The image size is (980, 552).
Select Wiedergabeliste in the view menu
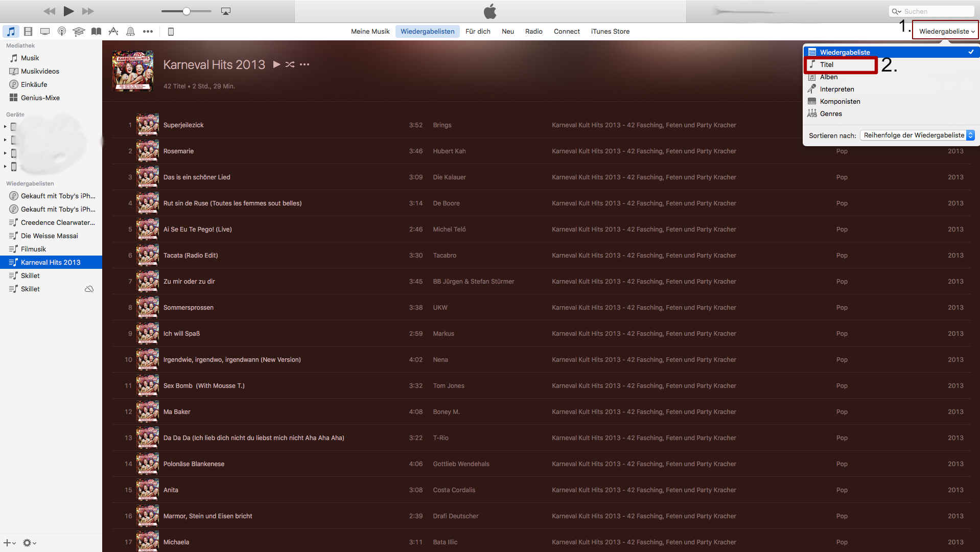tap(892, 52)
